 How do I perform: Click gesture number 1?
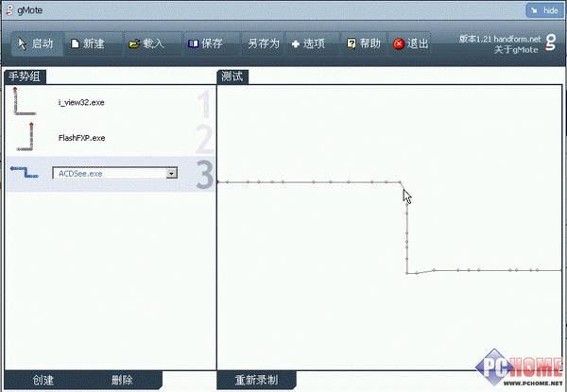pyautogui.click(x=205, y=104)
